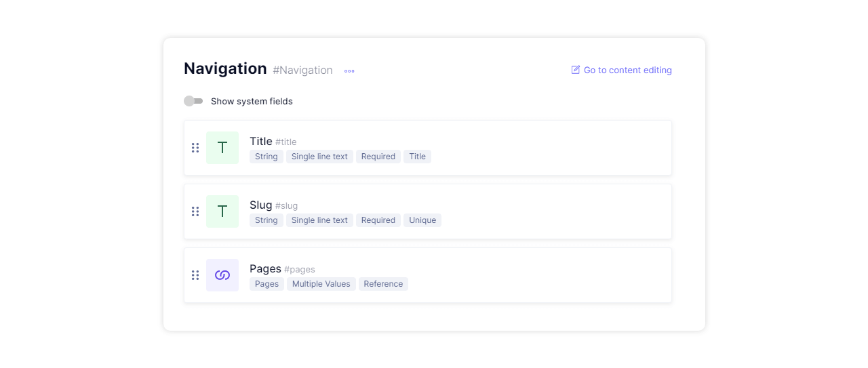
Task: Click the Show system fields label
Action: 252,102
